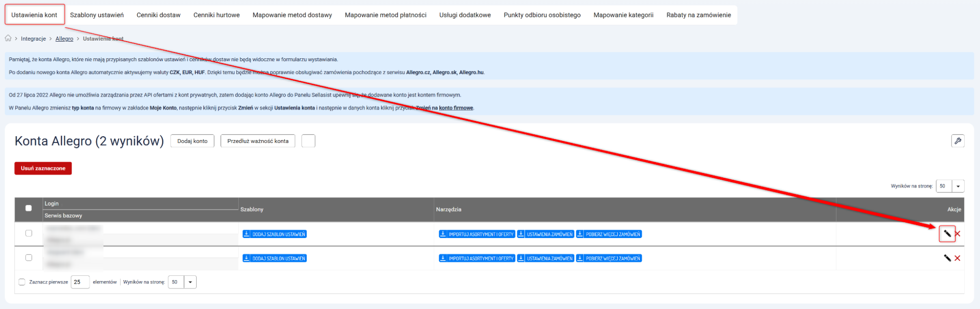
Task: Delete second account with red X icon
Action: tap(957, 258)
